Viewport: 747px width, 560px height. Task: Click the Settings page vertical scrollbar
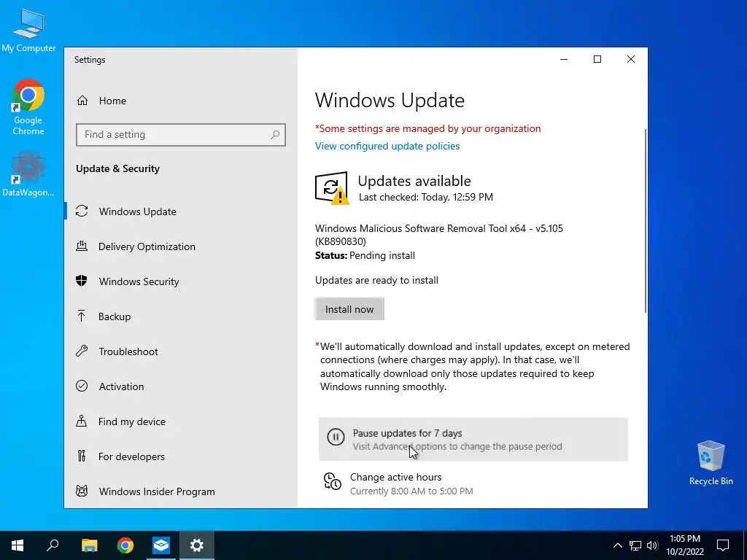(x=645, y=220)
